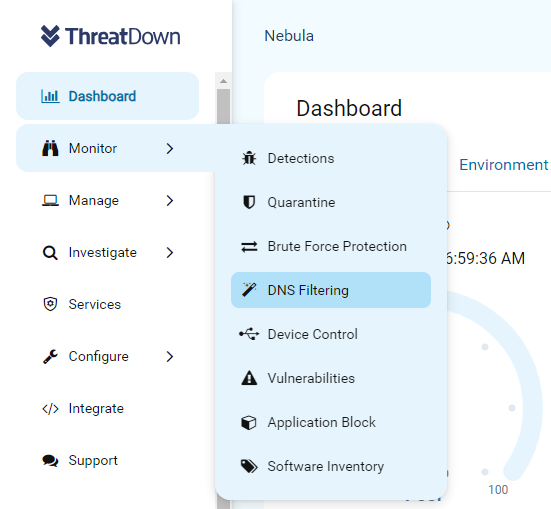The height and width of the screenshot is (509, 551).
Task: Click the Configure sidebar label
Action: tap(98, 356)
